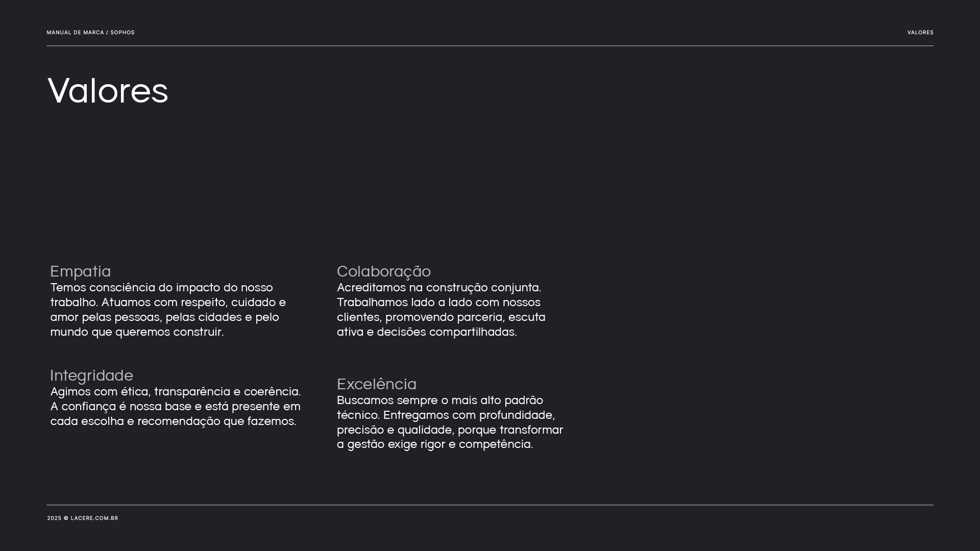Screen dimensions: 980x551
Task: Click the line 'a gestão exige rigor e competência.'
Action: [435, 444]
